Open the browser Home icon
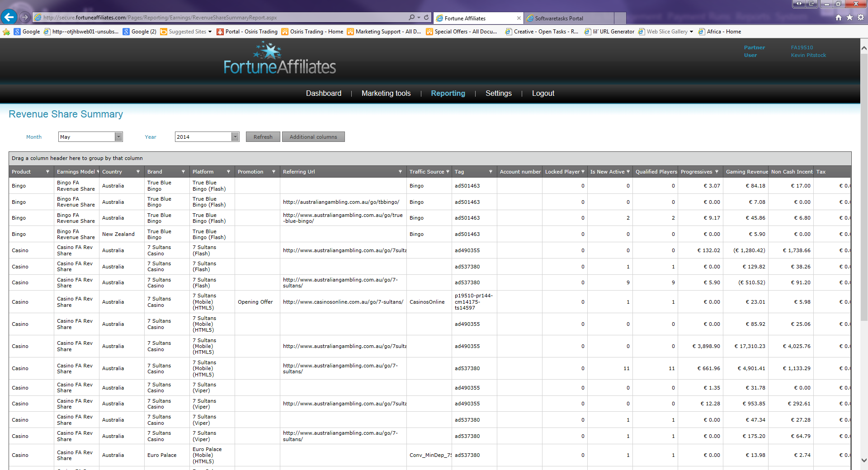 (839, 18)
